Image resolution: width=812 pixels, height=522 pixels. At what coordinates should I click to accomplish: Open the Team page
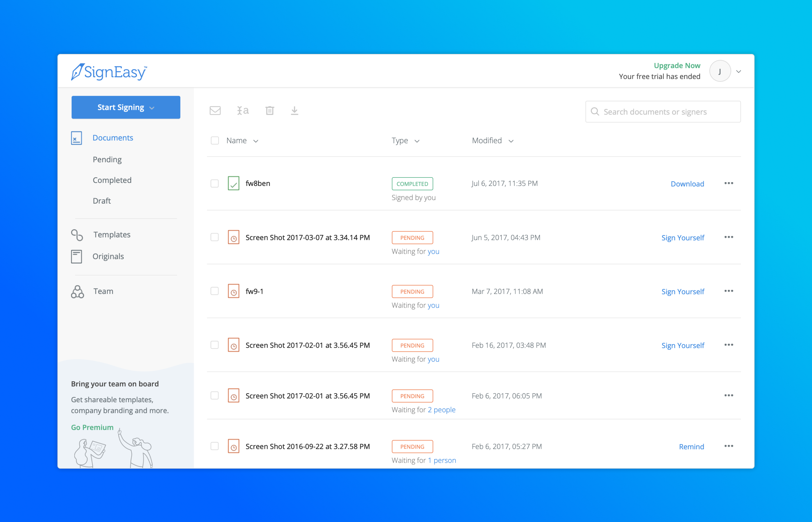(103, 291)
